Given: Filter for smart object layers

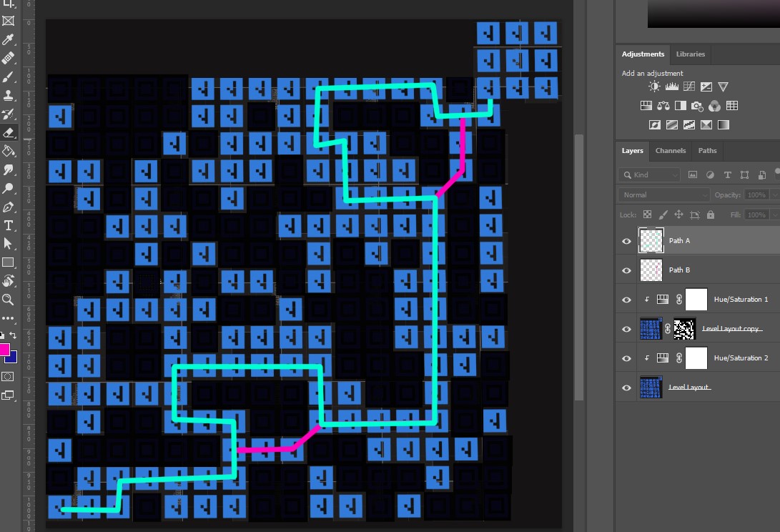Looking at the screenshot, I should (x=762, y=174).
